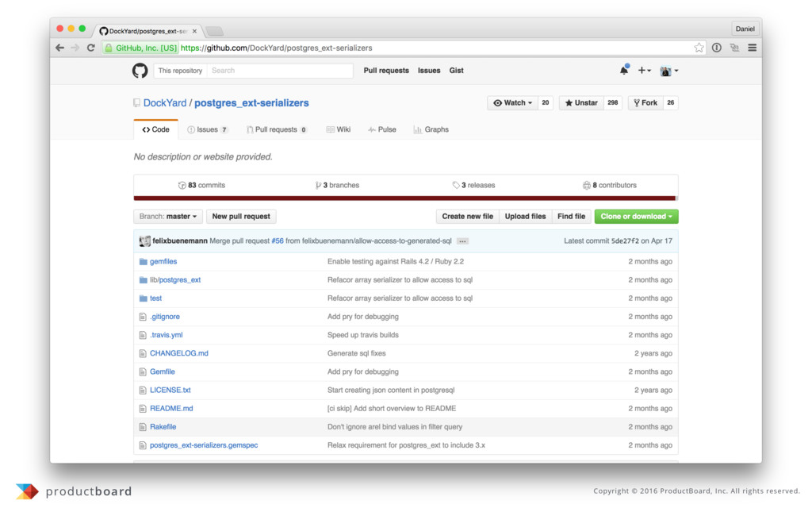View 3 branches
Image resolution: width=812 pixels, height=508 pixels.
337,185
